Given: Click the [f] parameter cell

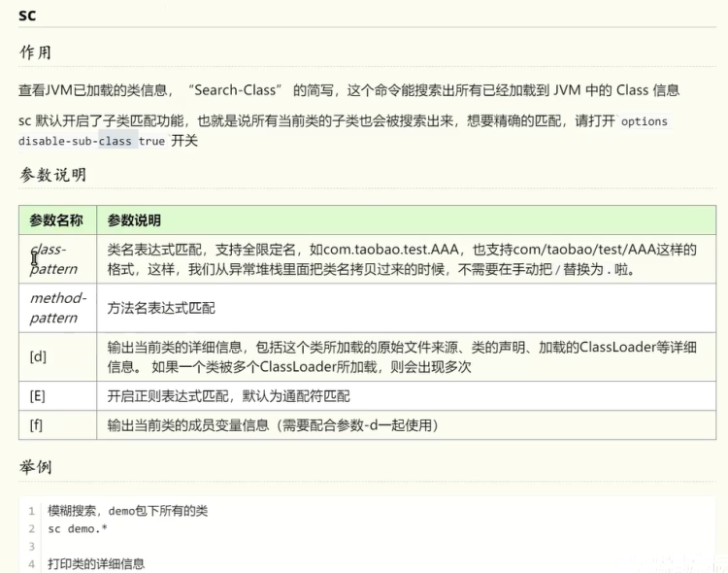Looking at the screenshot, I should pos(57,424).
